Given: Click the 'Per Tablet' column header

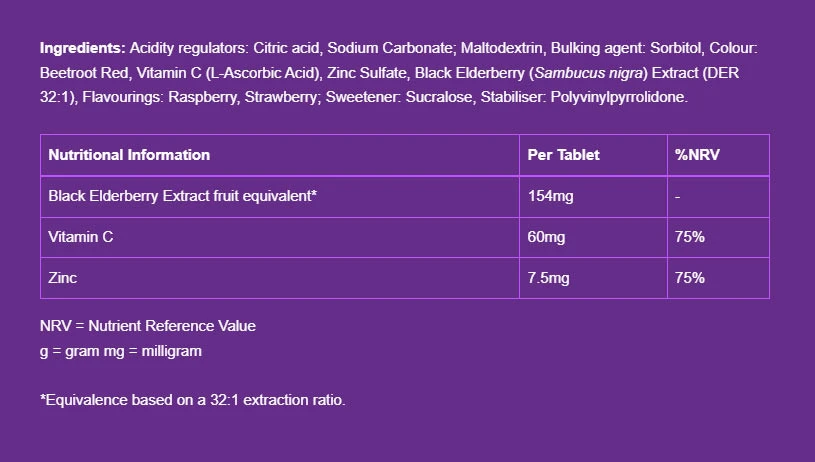Looking at the screenshot, I should pyautogui.click(x=564, y=155).
